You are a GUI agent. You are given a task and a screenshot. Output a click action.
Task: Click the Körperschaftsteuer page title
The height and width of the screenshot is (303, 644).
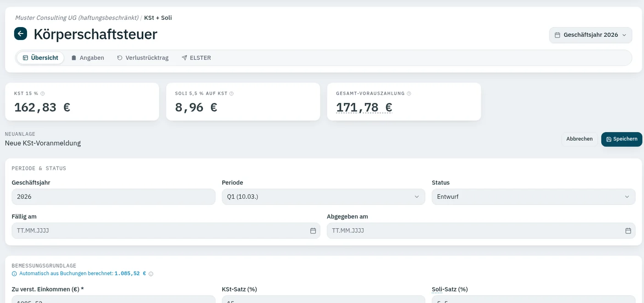(x=95, y=34)
